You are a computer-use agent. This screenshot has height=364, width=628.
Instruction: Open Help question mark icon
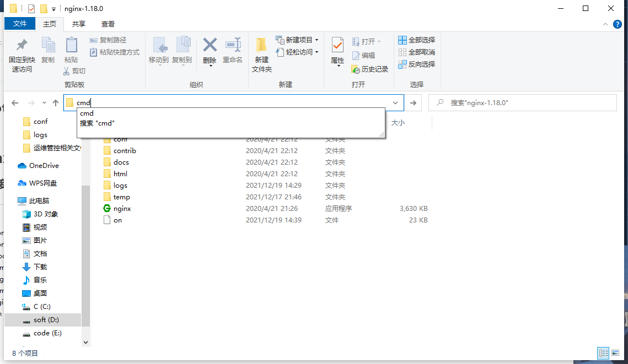pos(617,24)
